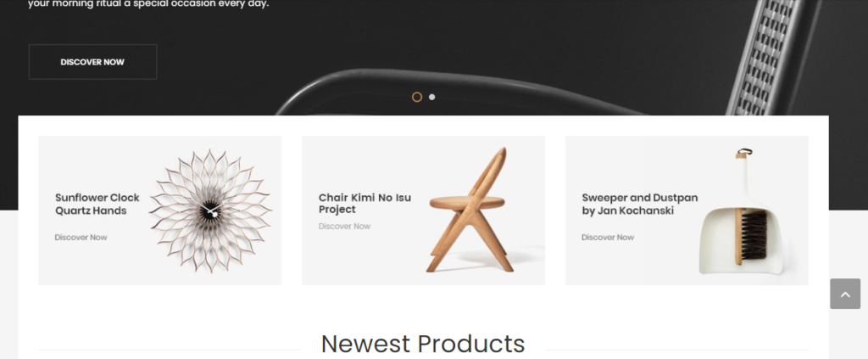The image size is (868, 359).
Task: Open Sweeper and Dustpan by Jan Kochanski title
Action: coord(639,204)
